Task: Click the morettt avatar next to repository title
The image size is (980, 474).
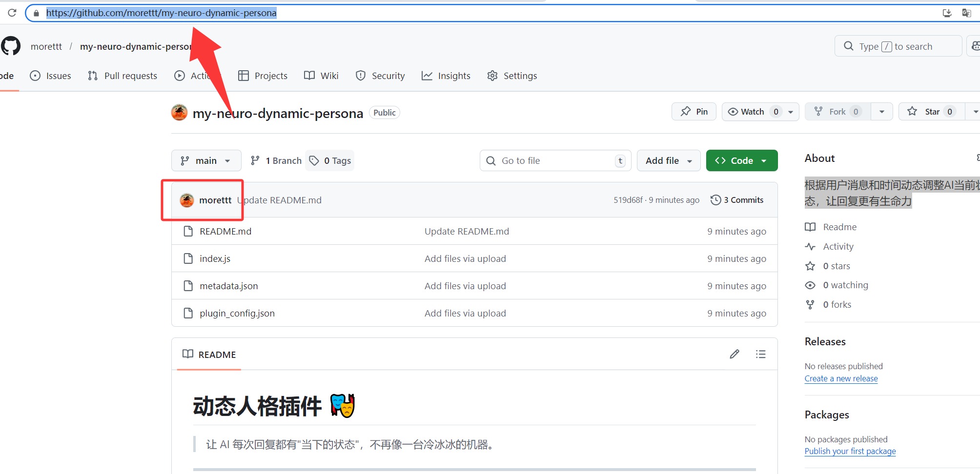Action: coord(179,113)
